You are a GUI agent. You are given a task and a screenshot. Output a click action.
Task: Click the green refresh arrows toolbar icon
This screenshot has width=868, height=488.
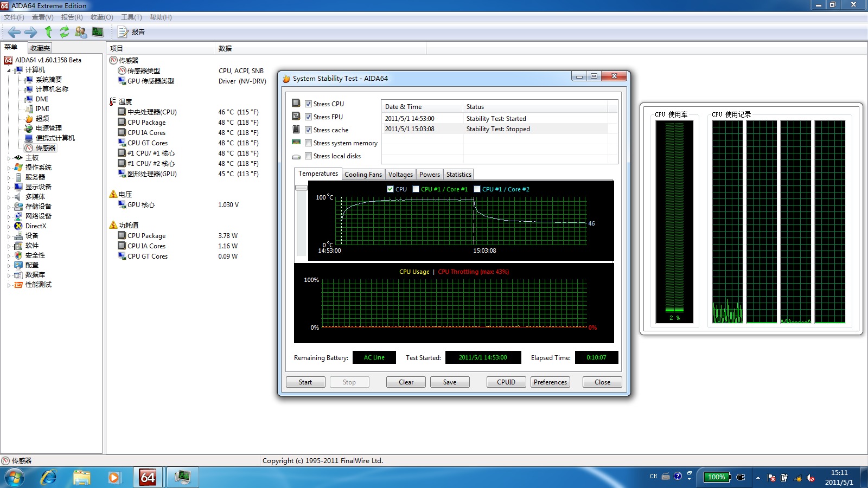click(x=65, y=32)
